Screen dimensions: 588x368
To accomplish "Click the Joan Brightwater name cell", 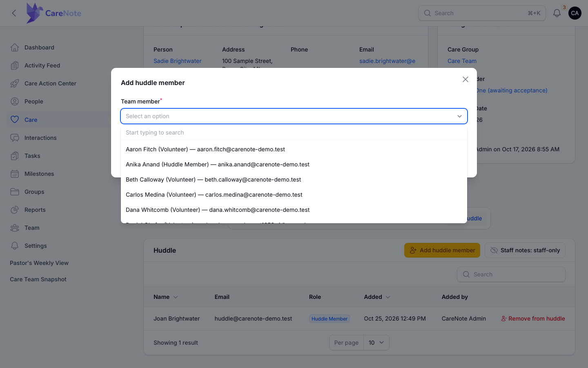I will coord(177,319).
